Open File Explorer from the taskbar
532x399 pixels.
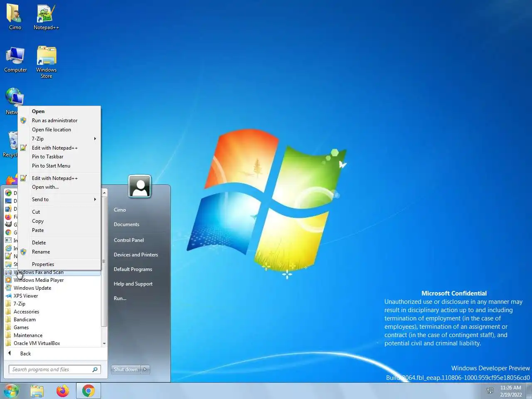[x=37, y=391]
